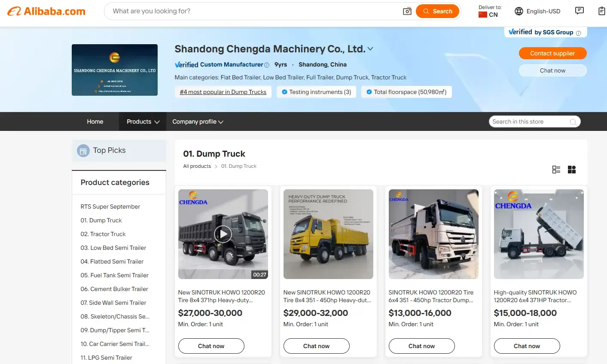Click the 01. Dump Truck page heading

click(x=214, y=154)
